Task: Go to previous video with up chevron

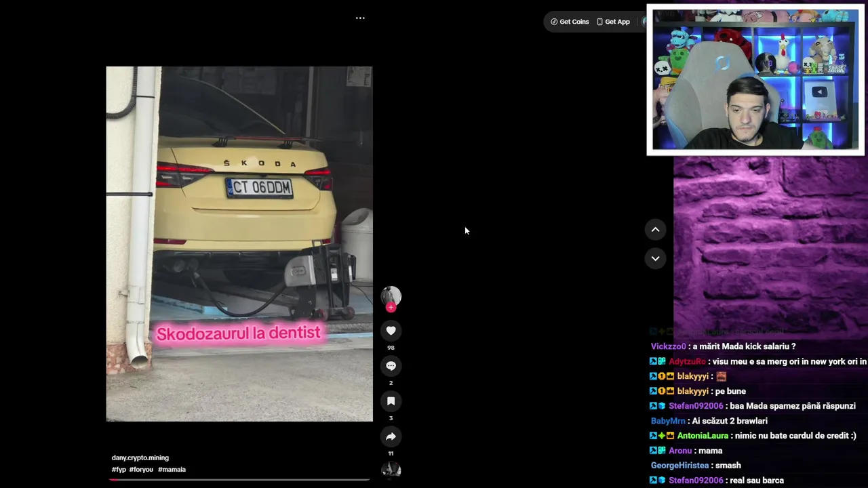Action: pos(655,230)
